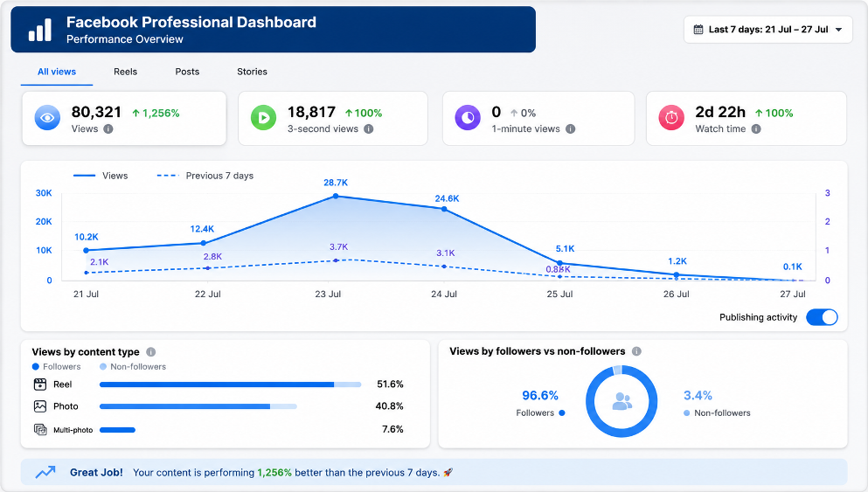Click info icon beside Views by content type
Image resolution: width=868 pixels, height=492 pixels.
click(x=150, y=352)
